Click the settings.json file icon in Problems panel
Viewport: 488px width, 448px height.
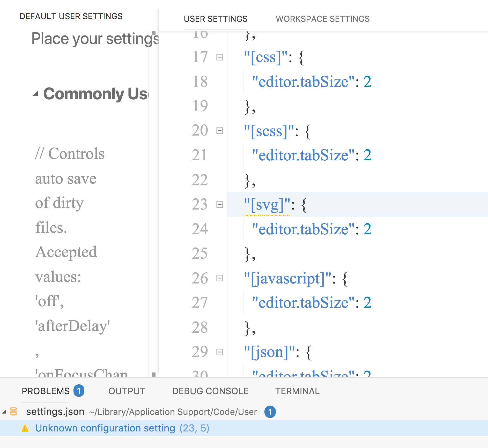coord(13,412)
